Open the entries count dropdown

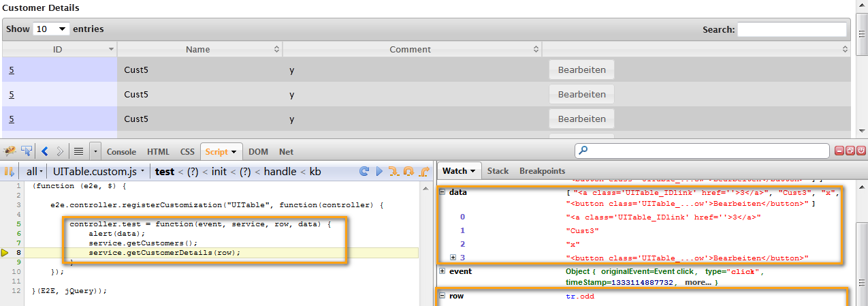click(x=52, y=29)
